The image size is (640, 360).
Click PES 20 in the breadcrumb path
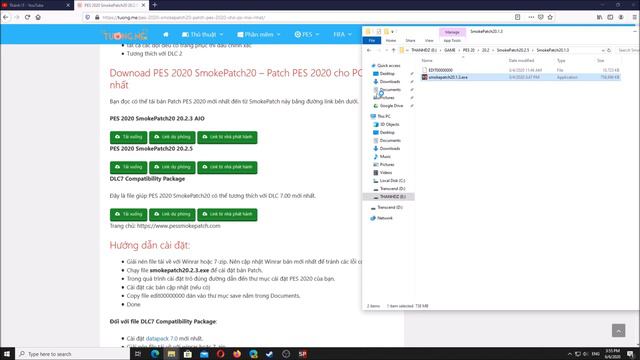pyautogui.click(x=469, y=50)
